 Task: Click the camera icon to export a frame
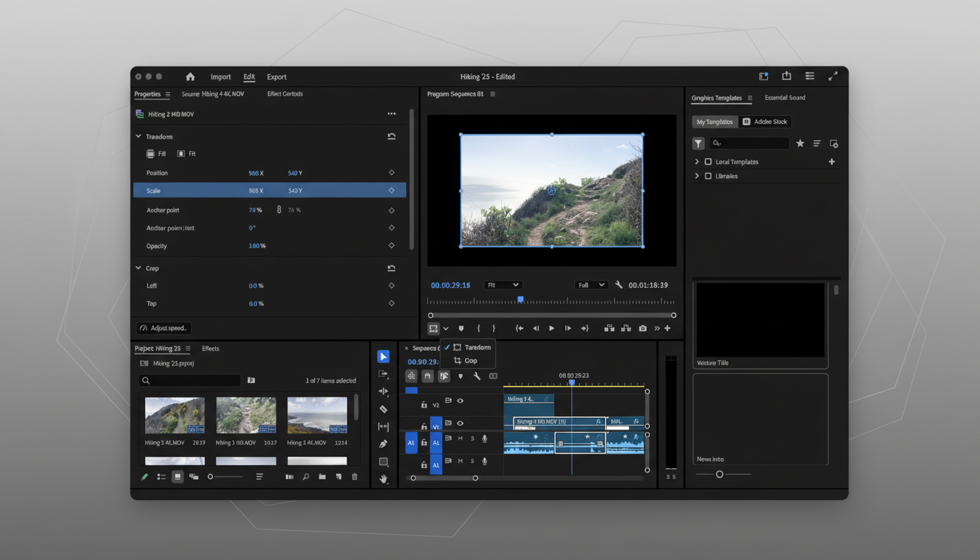(x=642, y=328)
